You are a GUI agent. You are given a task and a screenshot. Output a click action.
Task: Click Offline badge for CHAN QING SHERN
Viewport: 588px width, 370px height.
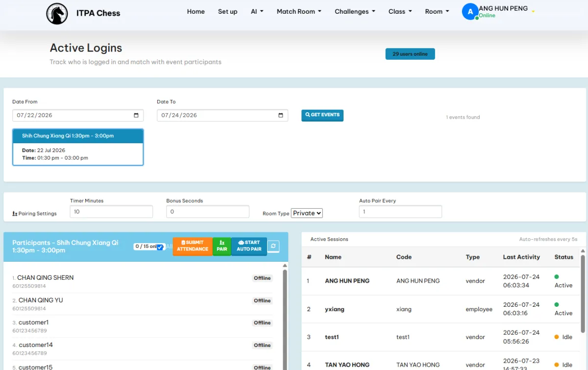click(262, 278)
